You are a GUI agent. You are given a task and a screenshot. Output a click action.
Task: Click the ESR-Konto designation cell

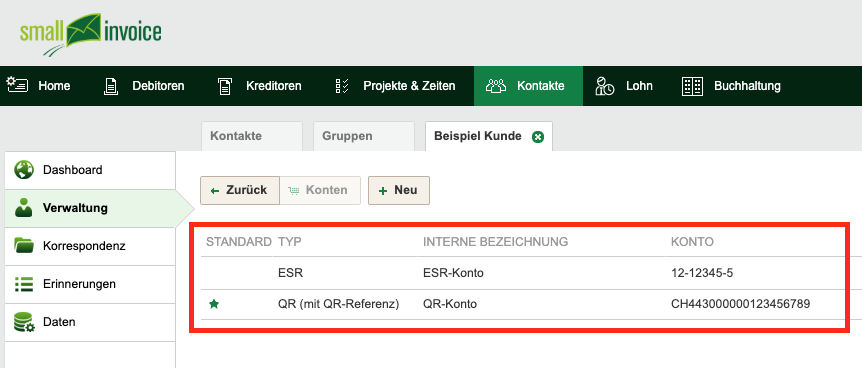click(453, 272)
